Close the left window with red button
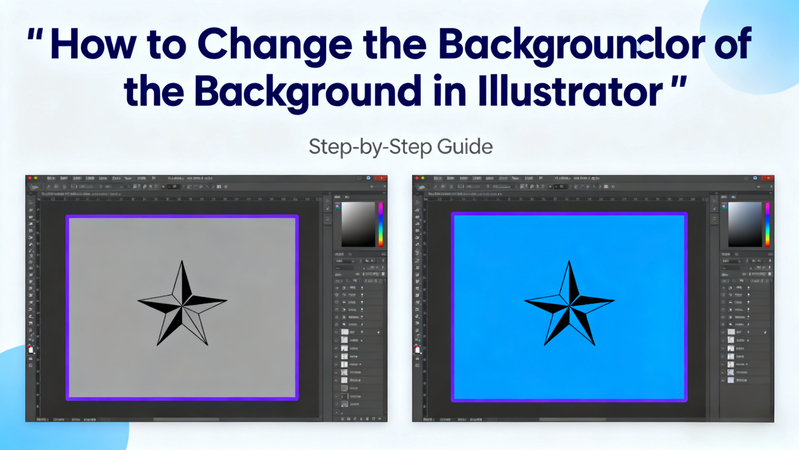 click(380, 178)
